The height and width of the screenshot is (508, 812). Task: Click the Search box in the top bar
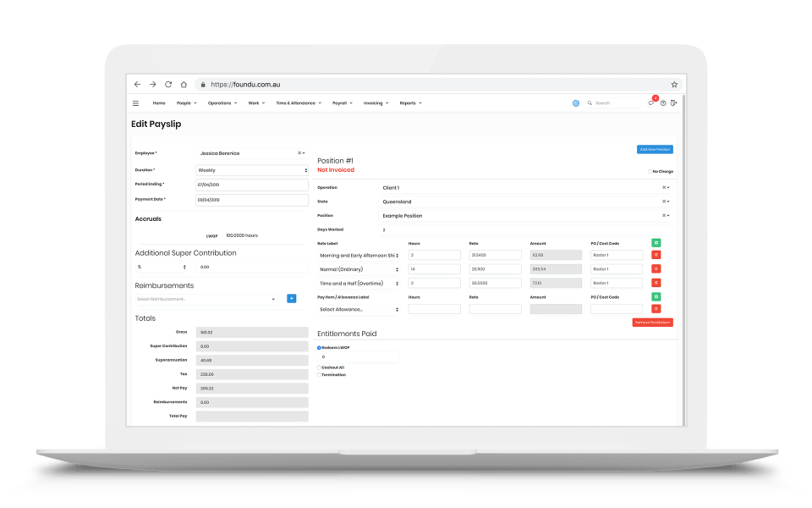point(614,103)
